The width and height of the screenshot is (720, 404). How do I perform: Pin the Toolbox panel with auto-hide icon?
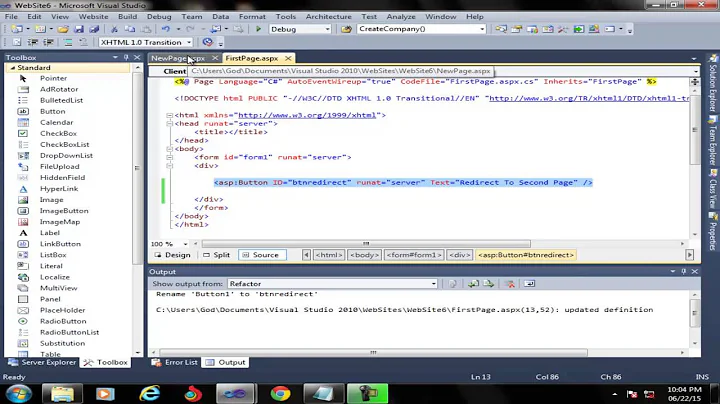click(126, 57)
